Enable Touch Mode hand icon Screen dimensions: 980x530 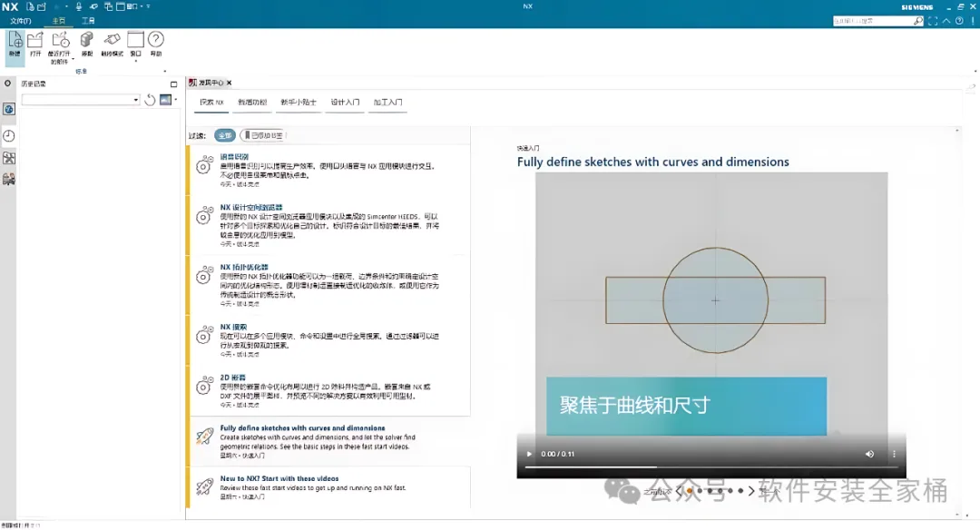click(112, 41)
